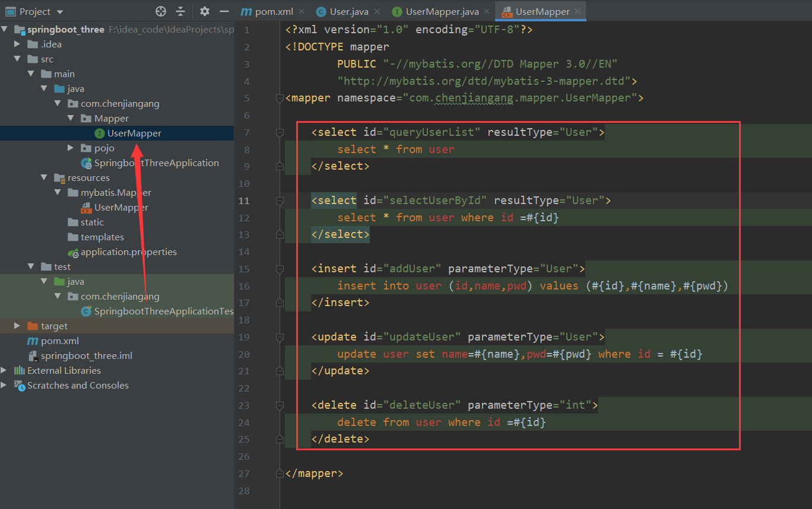The image size is (812, 509).
Task: Collapse the src folder
Action: (x=18, y=59)
